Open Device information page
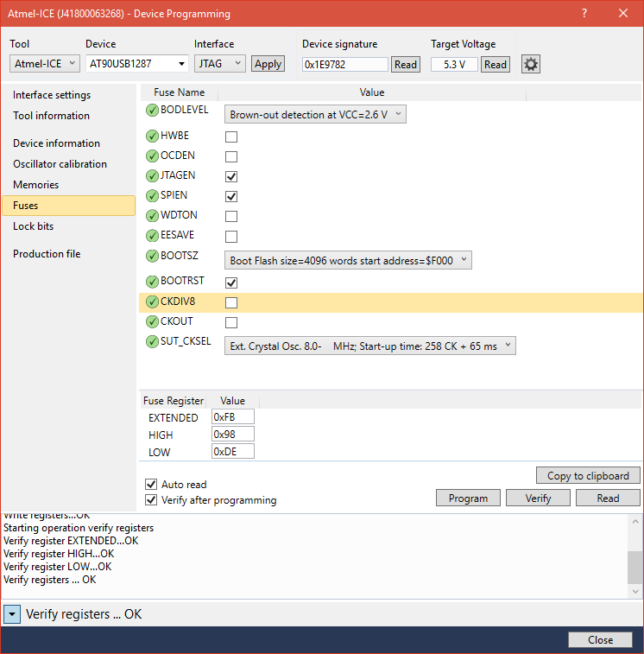The image size is (644, 654). 56,143
